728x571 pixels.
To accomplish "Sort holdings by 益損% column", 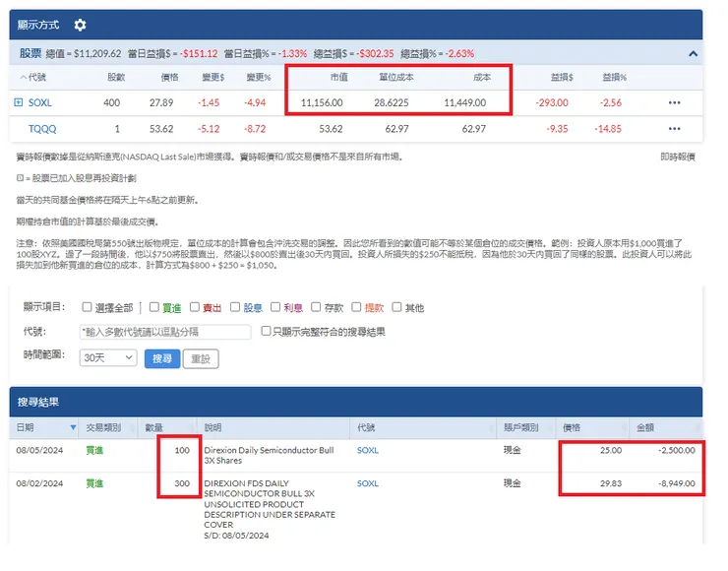I will click(614, 77).
